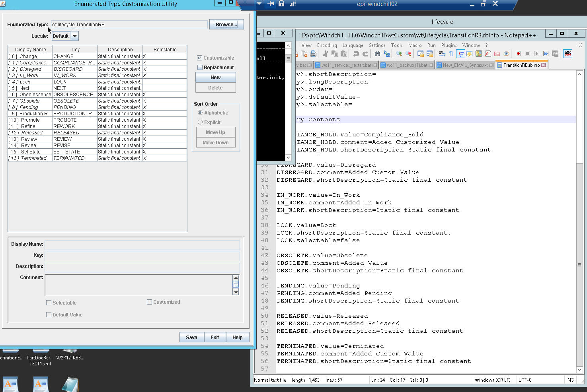The image size is (587, 392).
Task: Cut text using the scissors icon
Action: click(325, 54)
